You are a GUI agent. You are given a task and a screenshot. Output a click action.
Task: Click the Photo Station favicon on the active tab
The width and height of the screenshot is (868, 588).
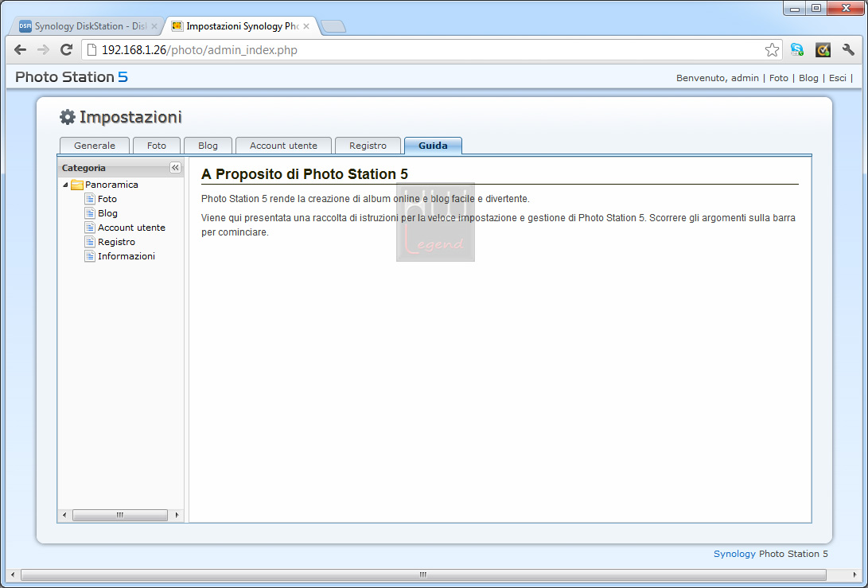(177, 26)
